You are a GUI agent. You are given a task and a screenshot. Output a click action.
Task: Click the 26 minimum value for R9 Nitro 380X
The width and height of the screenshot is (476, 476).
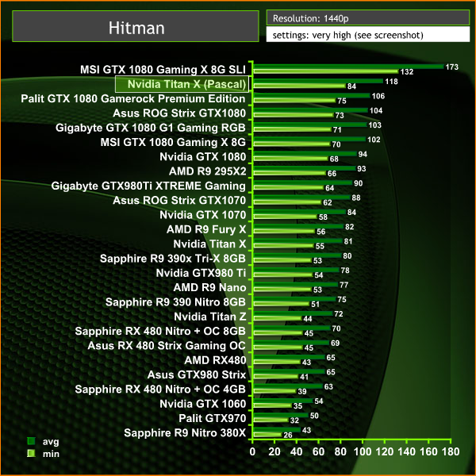click(288, 436)
